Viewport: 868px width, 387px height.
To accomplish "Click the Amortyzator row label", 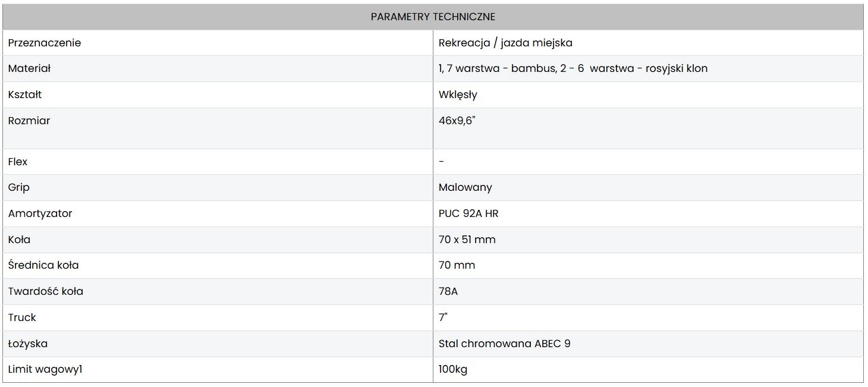I will tap(40, 213).
